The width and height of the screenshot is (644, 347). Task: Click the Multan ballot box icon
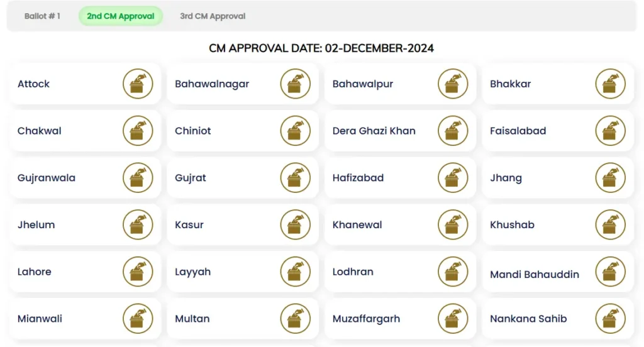296,319
